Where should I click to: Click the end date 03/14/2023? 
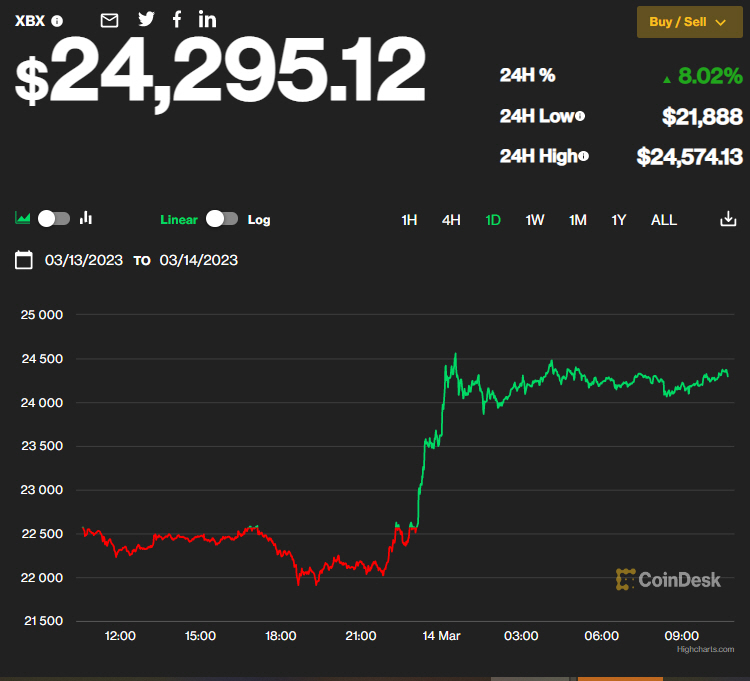click(198, 260)
